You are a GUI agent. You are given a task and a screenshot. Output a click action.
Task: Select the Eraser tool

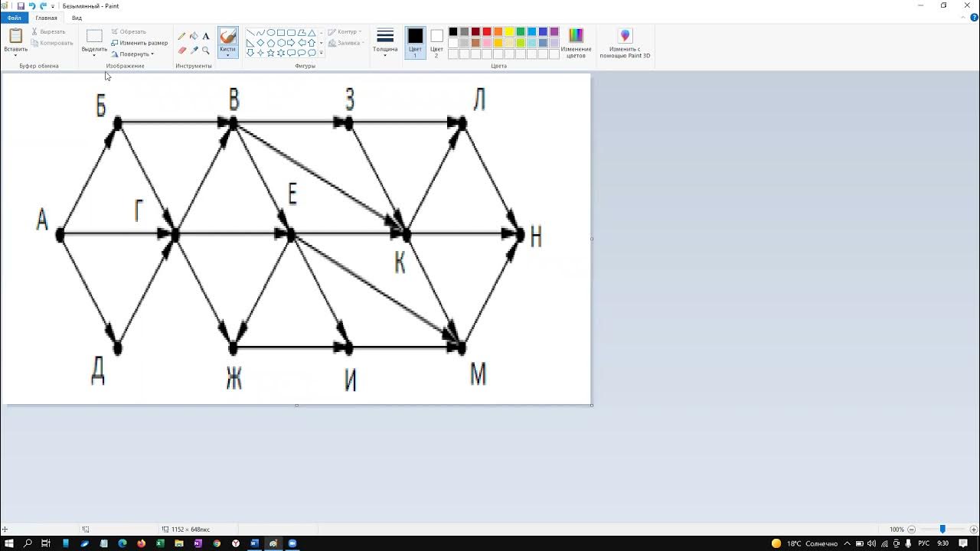click(x=181, y=51)
